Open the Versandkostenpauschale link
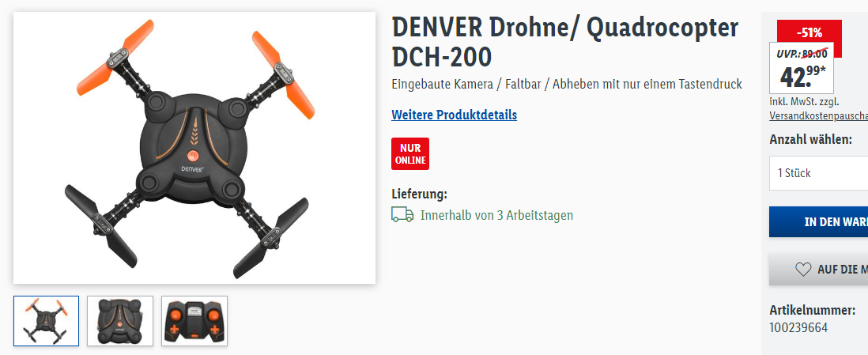 tap(818, 116)
